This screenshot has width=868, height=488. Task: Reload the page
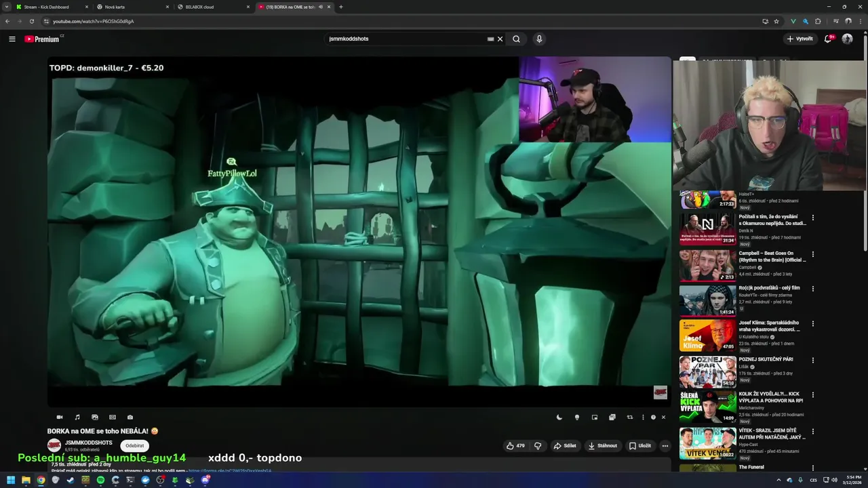[31, 21]
